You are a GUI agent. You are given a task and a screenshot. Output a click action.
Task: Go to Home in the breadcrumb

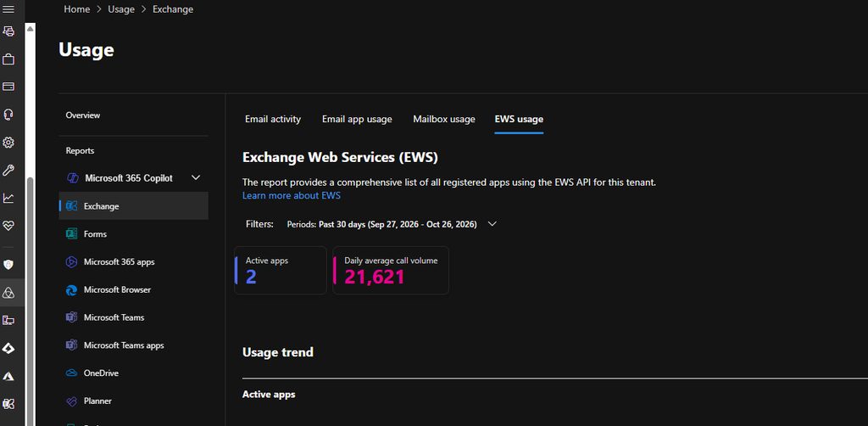coord(77,9)
